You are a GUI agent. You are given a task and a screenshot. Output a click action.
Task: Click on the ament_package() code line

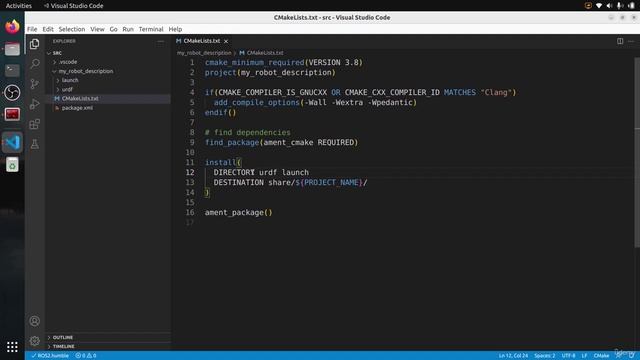(238, 212)
